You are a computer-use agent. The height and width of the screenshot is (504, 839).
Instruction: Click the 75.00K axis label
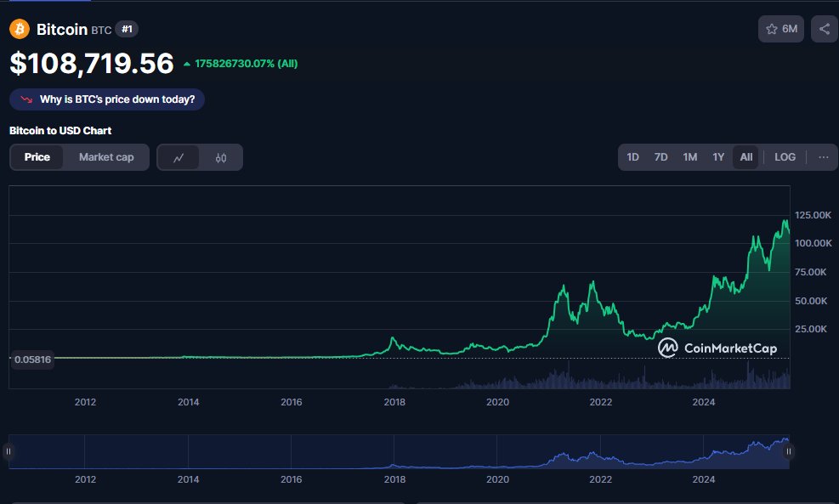(811, 272)
